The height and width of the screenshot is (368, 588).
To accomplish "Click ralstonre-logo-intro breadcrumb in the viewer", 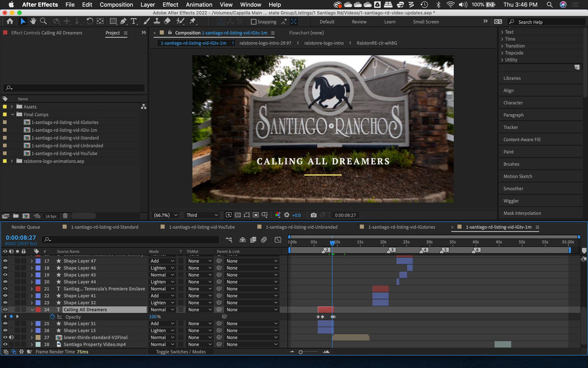I will (x=324, y=43).
